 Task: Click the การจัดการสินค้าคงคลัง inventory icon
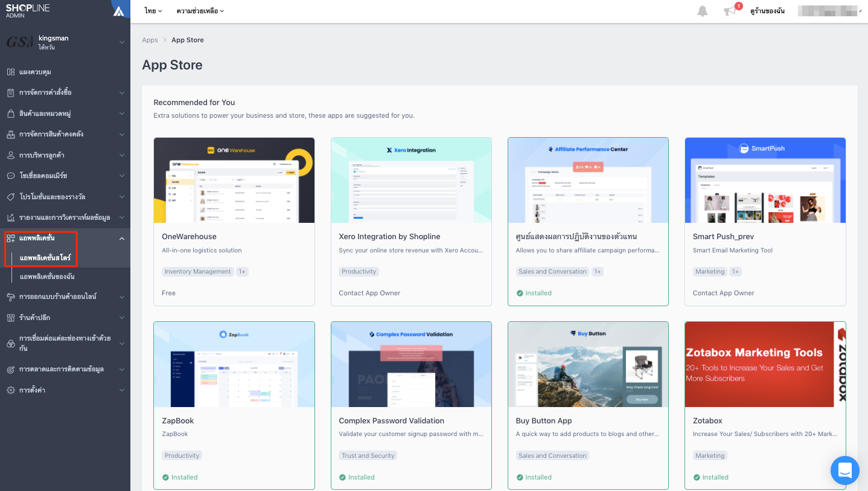[11, 134]
